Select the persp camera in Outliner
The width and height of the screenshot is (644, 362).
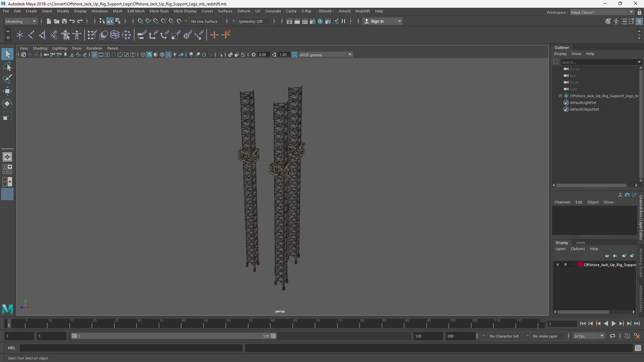[x=574, y=69]
